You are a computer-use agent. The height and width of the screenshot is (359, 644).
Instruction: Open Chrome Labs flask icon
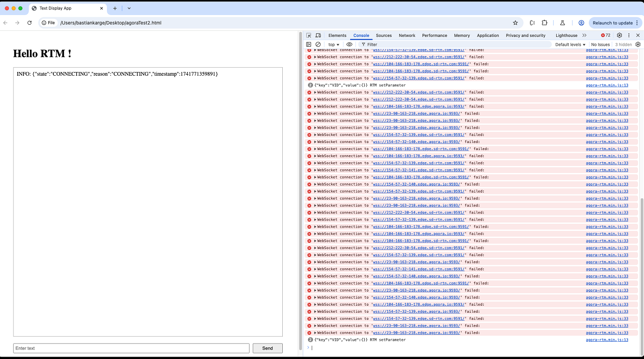(x=562, y=23)
